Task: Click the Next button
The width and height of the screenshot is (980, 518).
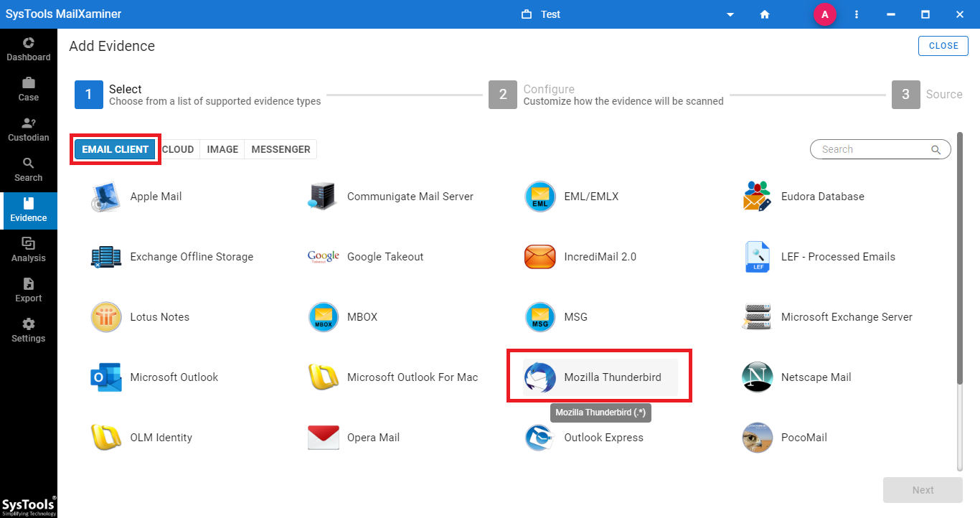Action: [x=923, y=490]
